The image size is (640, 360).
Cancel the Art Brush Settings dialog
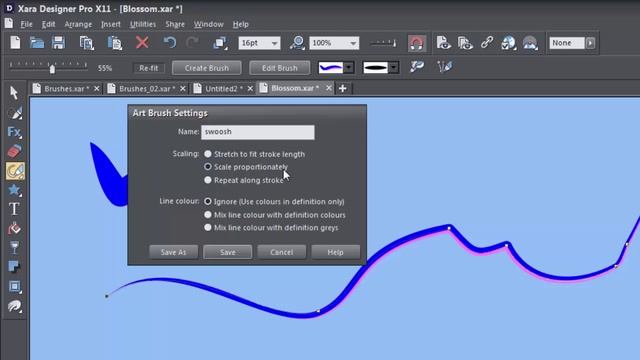(x=281, y=252)
